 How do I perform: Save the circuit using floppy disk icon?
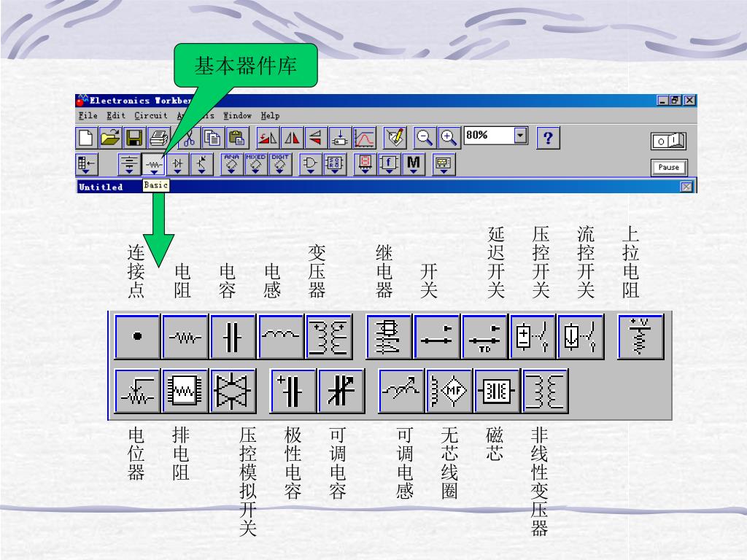[x=134, y=138]
